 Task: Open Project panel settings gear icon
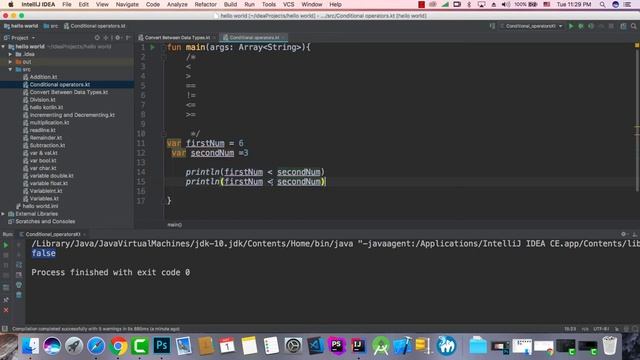(118, 38)
